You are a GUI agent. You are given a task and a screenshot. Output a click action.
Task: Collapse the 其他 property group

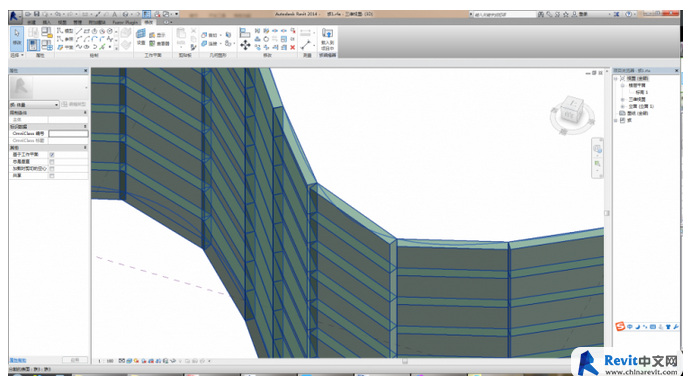click(85, 147)
